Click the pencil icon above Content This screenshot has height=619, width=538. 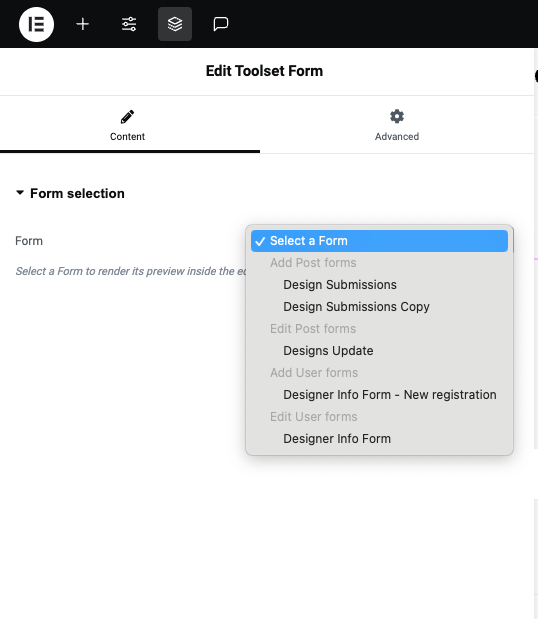[x=127, y=117]
